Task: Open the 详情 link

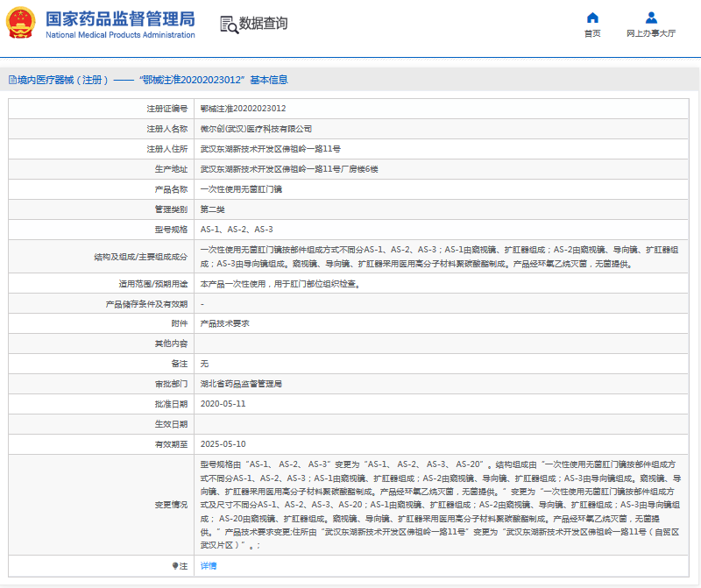Action: (x=209, y=566)
